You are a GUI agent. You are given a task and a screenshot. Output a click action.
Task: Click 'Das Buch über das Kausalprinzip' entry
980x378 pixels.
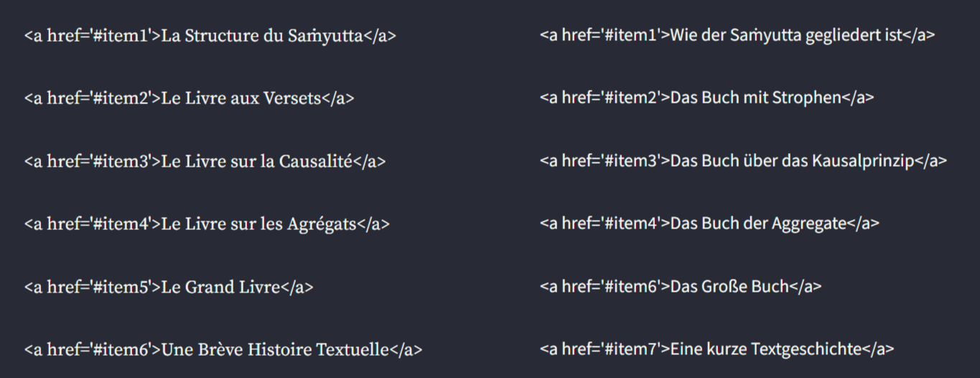pos(792,161)
